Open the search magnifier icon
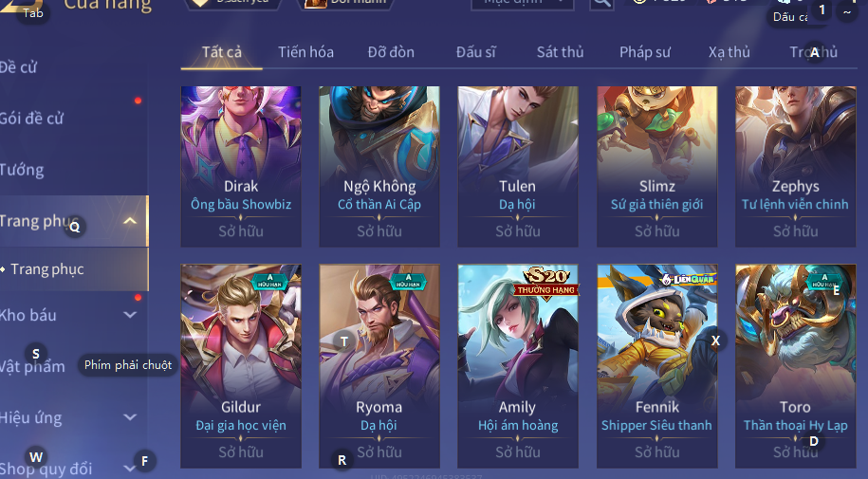Image resolution: width=868 pixels, height=479 pixels. point(601,3)
